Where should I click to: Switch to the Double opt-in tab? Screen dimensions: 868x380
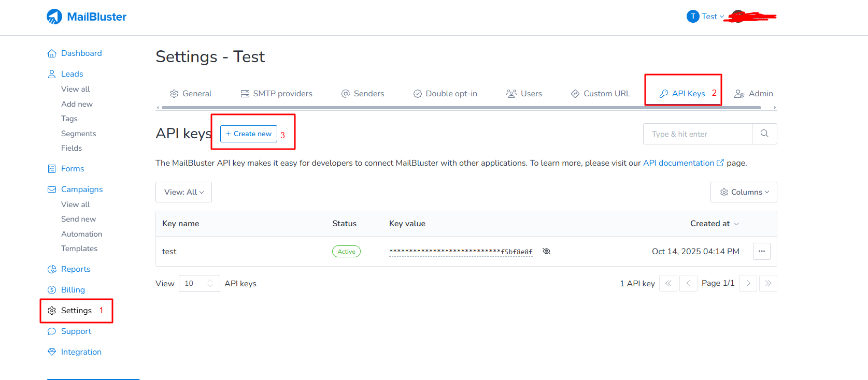click(x=445, y=94)
